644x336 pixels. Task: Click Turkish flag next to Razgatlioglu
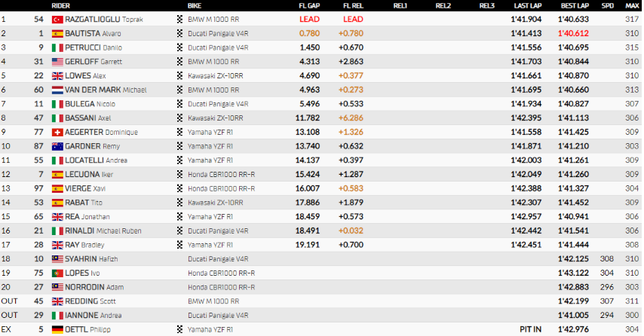click(57, 20)
